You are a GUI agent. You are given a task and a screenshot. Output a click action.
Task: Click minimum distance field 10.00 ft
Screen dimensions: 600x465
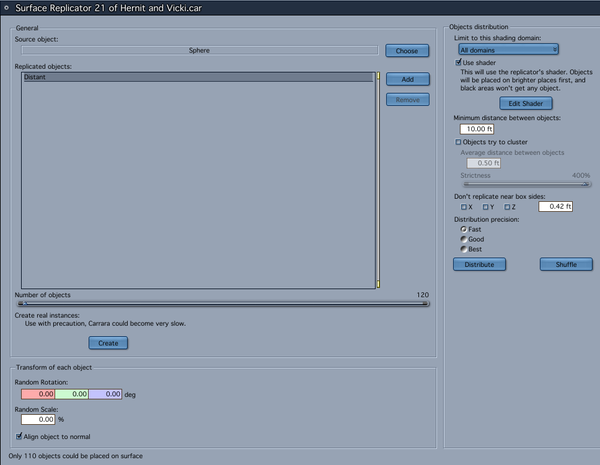[x=477, y=129]
